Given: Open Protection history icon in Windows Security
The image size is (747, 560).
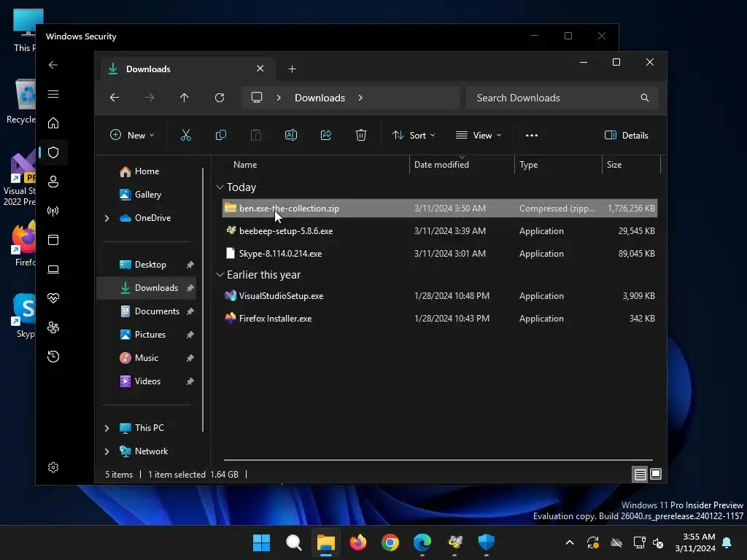Looking at the screenshot, I should pos(53,357).
